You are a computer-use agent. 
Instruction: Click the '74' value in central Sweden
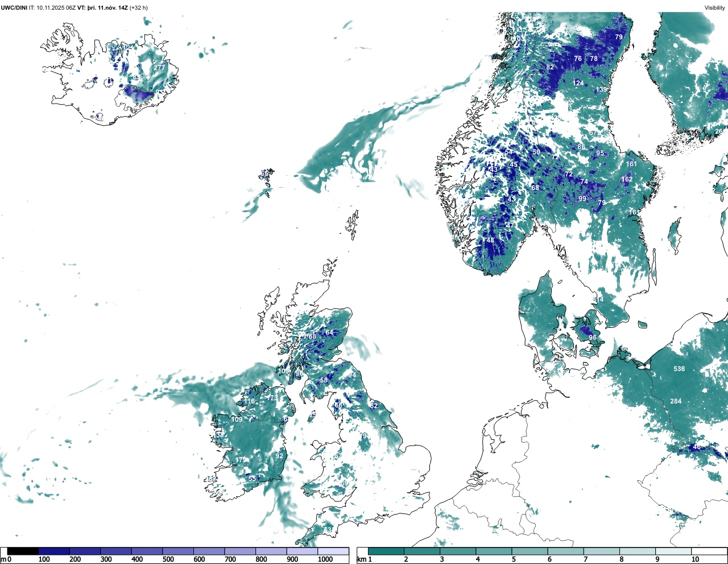[x=584, y=182]
